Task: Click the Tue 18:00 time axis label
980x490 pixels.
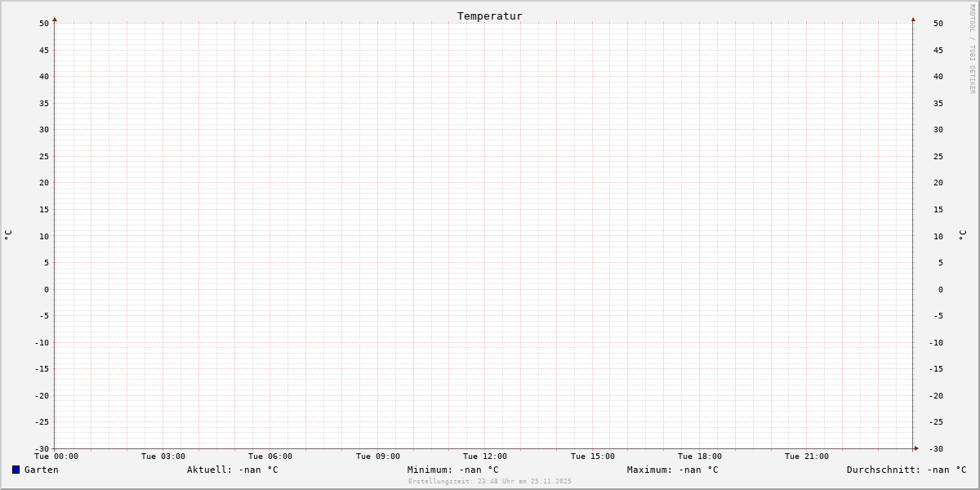Action: coord(700,457)
